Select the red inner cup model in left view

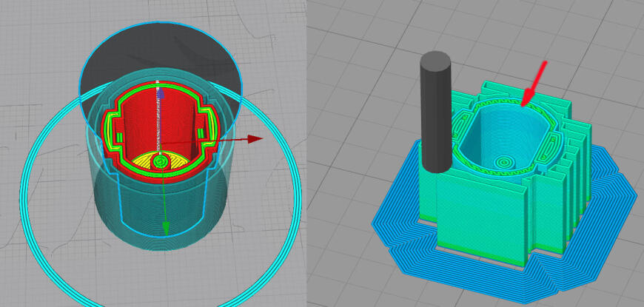pyautogui.click(x=160, y=132)
